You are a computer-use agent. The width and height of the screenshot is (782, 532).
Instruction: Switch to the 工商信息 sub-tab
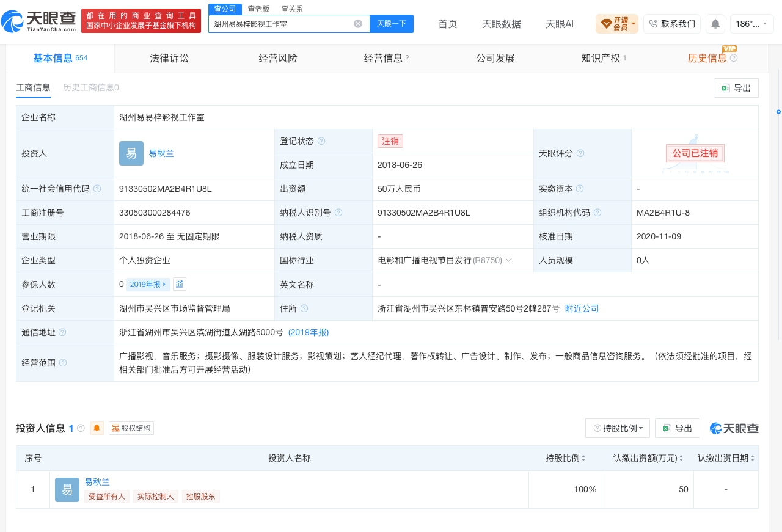pos(33,87)
